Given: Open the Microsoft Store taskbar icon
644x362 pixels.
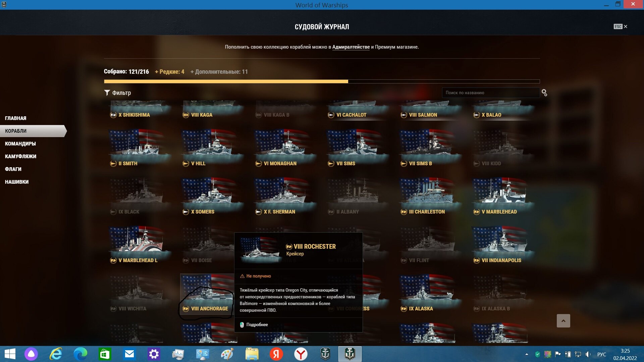Looking at the screenshot, I should pos(105,354).
